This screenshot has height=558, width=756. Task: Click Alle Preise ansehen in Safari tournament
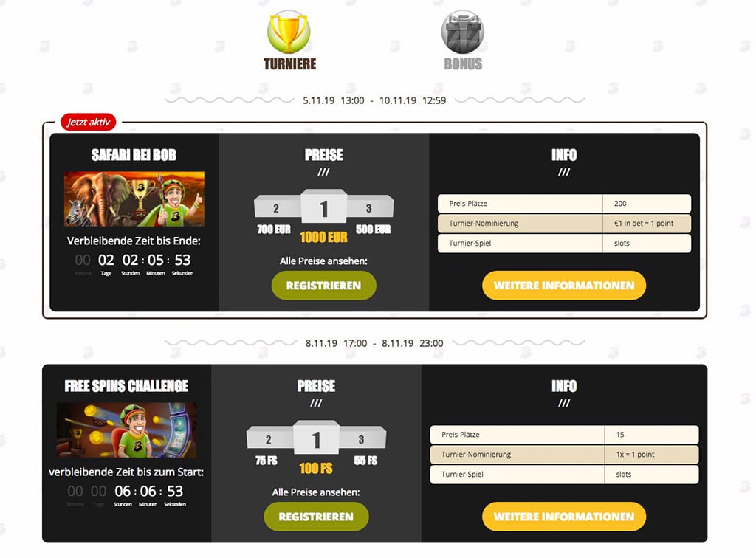(x=323, y=261)
